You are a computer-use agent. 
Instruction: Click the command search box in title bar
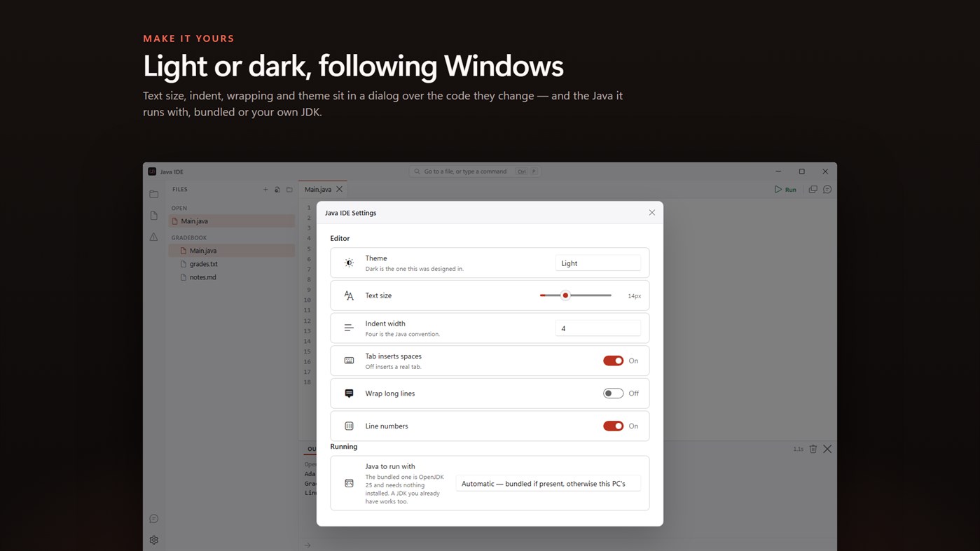pyautogui.click(x=474, y=172)
